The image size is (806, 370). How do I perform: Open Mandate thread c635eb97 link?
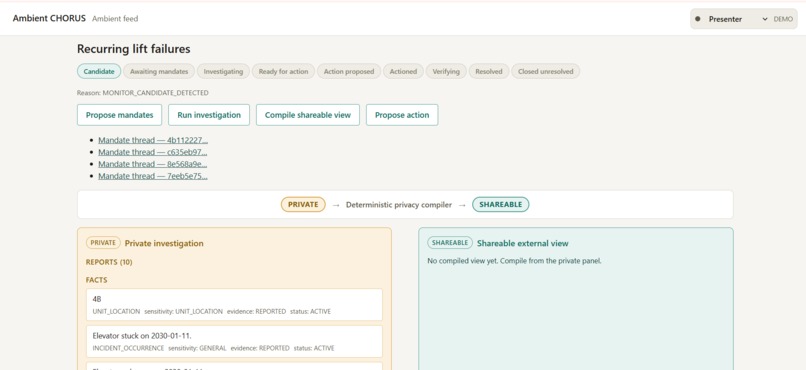click(153, 152)
